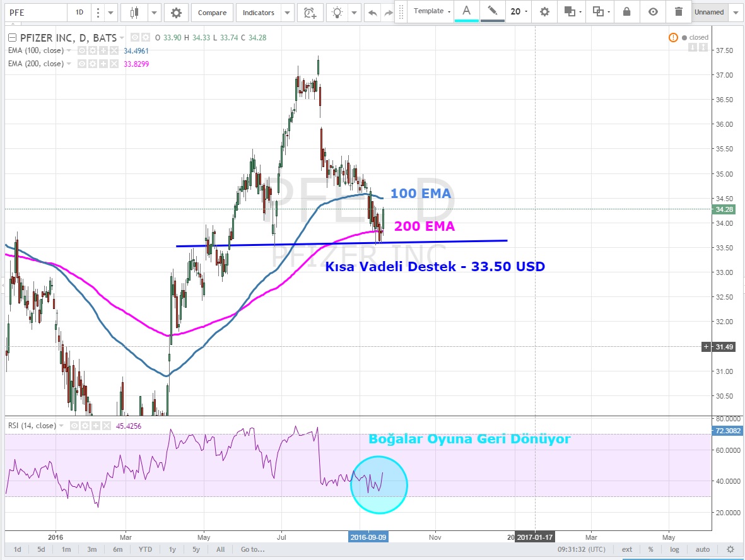Lock the selected drawing with padlock icon
Image resolution: width=745 pixels, height=560 pixels.
tap(626, 11)
